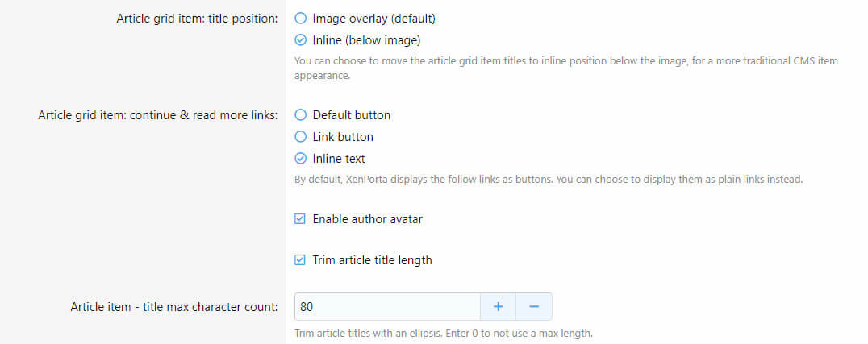This screenshot has width=868, height=344.
Task: Uncheck the Trim article title length checkbox
Action: tap(301, 260)
